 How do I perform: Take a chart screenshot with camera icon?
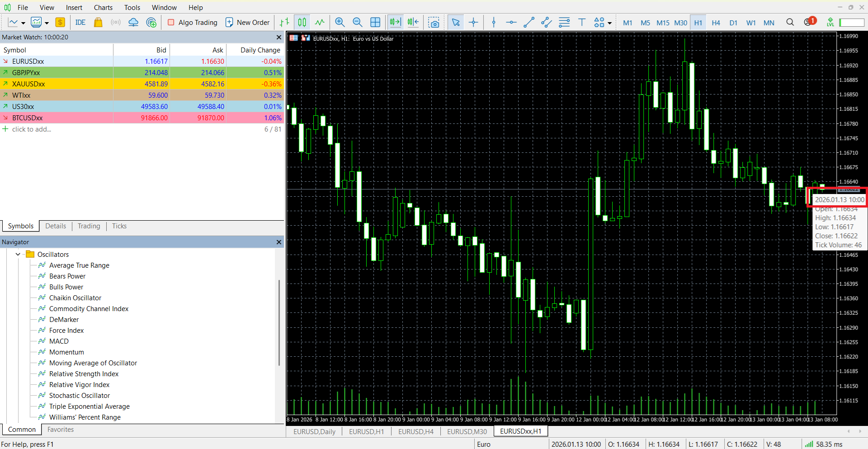434,22
